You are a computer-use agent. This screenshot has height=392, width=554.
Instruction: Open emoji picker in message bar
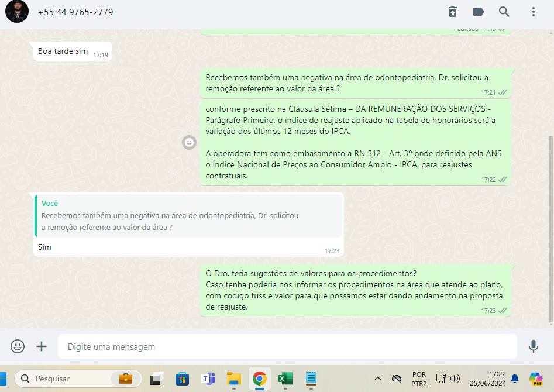tap(18, 346)
